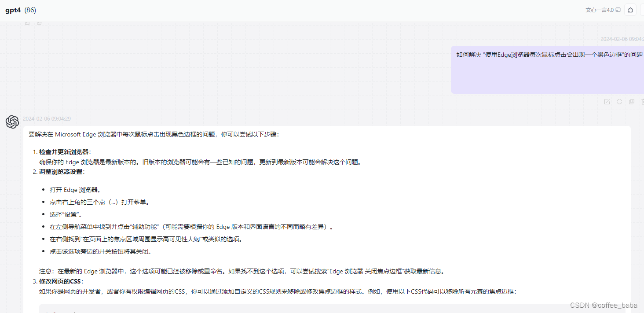644x313 pixels.
Task: Click the reply timestamp 2024-02-06 09:04:29
Action: coord(47,118)
